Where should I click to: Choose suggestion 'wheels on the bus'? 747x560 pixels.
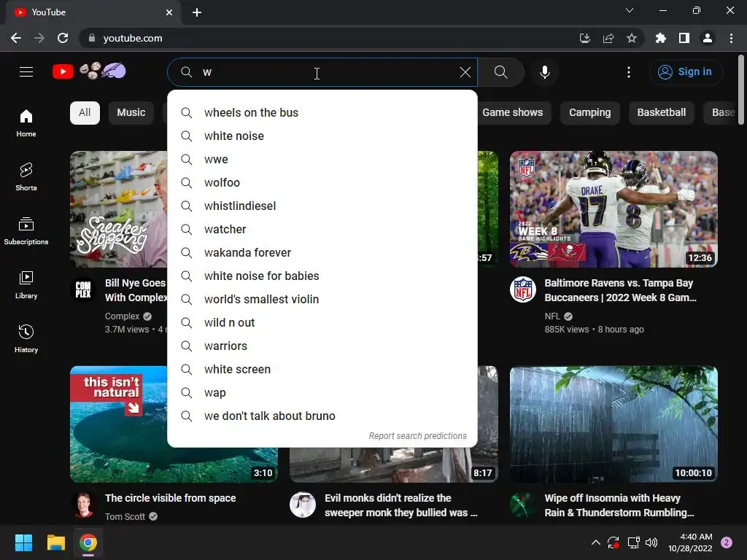click(322, 113)
